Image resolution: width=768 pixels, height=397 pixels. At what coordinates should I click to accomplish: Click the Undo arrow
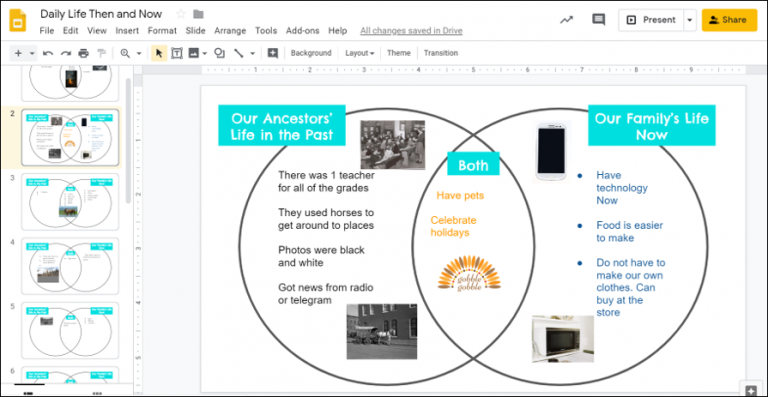click(48, 53)
